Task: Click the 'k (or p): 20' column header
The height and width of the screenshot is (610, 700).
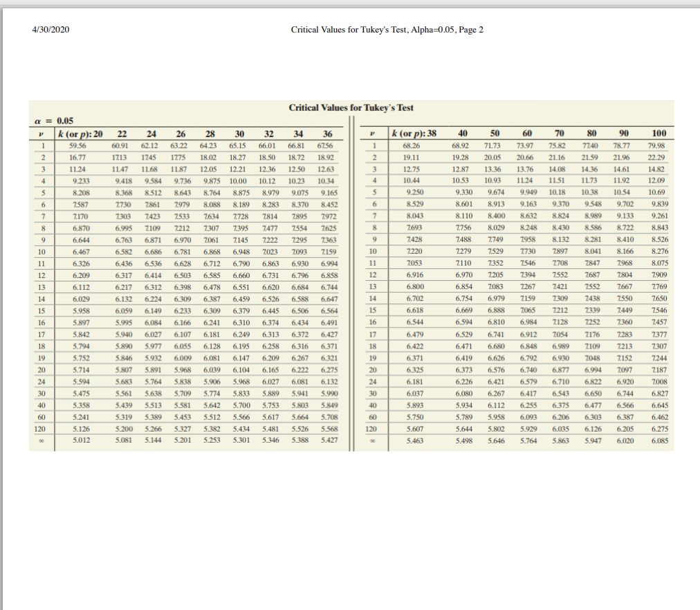Action: pos(80,134)
